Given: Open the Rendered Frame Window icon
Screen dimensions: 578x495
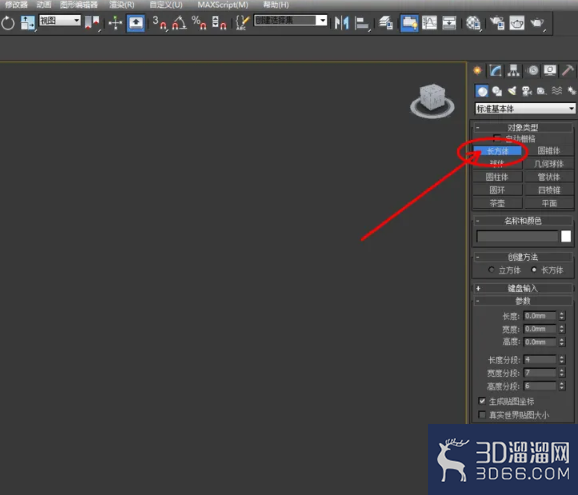Looking at the screenshot, I should (x=517, y=23).
